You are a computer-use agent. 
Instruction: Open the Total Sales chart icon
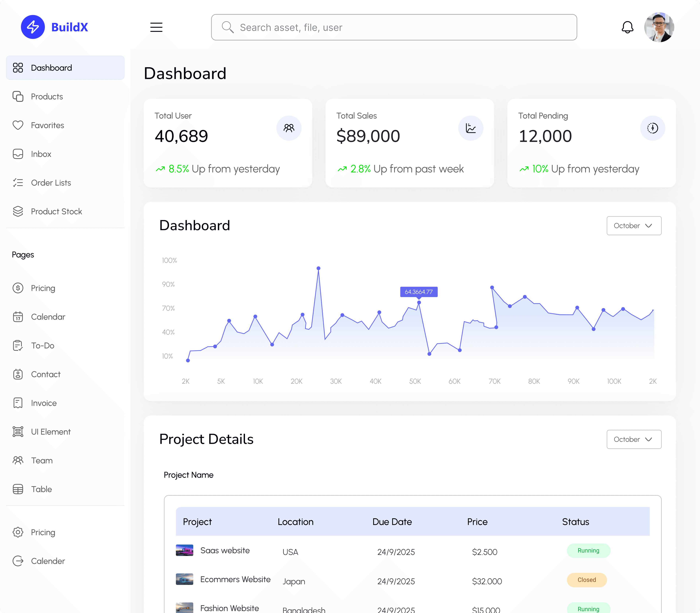tap(471, 128)
